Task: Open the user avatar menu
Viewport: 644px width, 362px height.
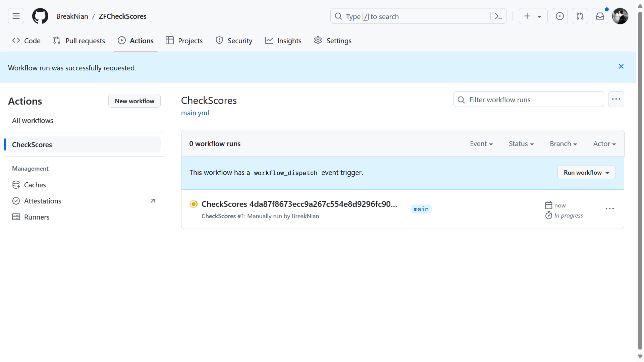Action: [x=620, y=16]
